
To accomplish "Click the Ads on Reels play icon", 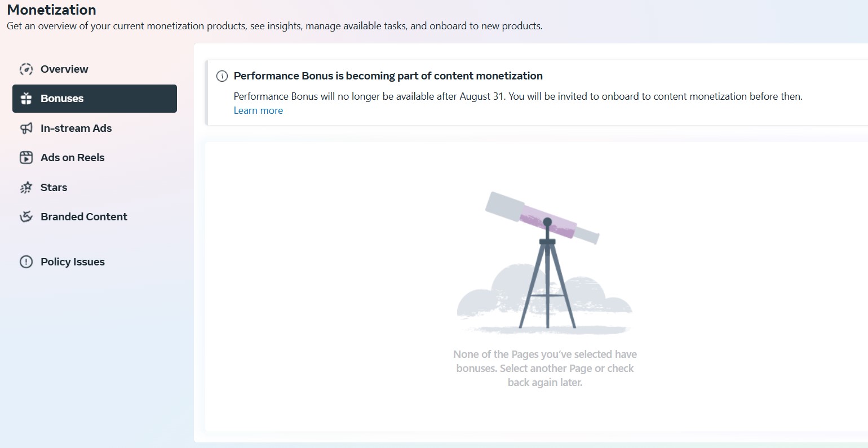I will [26, 158].
